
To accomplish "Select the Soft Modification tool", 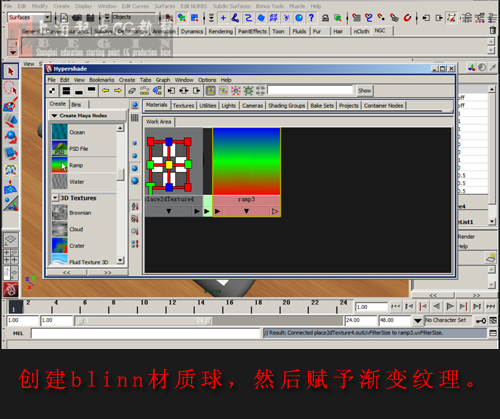I will pyautogui.click(x=11, y=187).
